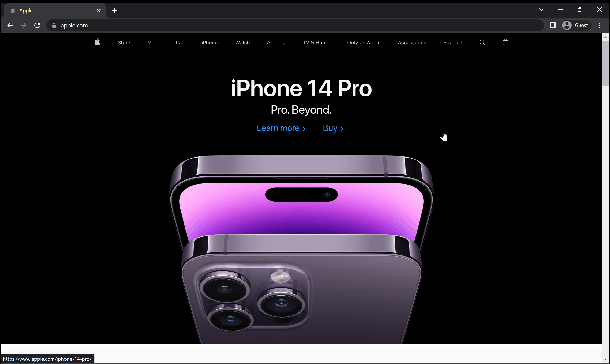
Task: Click the browser bookmark/sidebar icon
Action: [554, 25]
